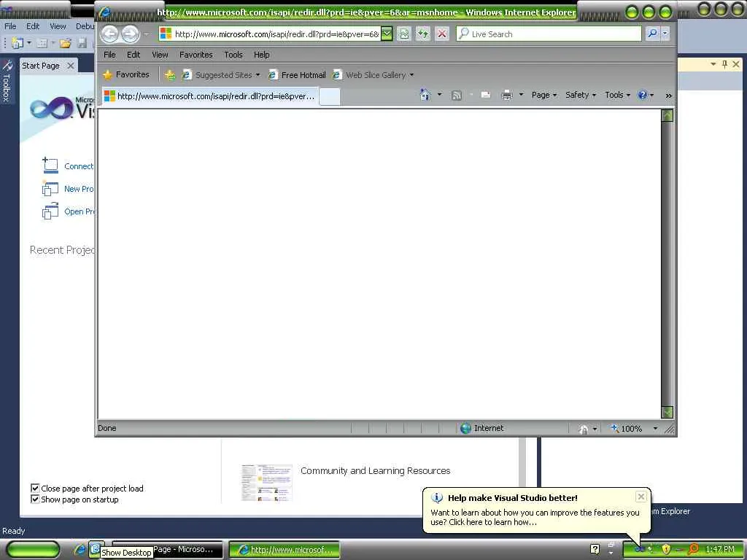This screenshot has height=560, width=747.
Task: Open Internet Explorer File menu
Action: [109, 55]
